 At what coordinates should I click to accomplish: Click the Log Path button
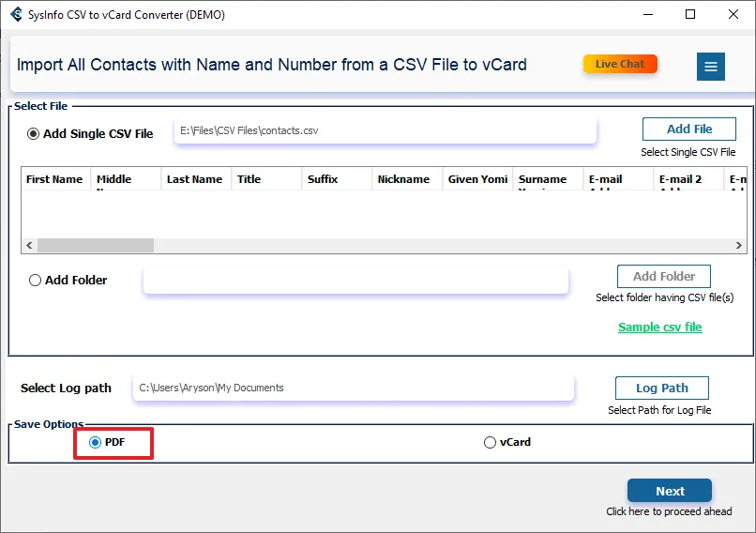click(x=662, y=388)
